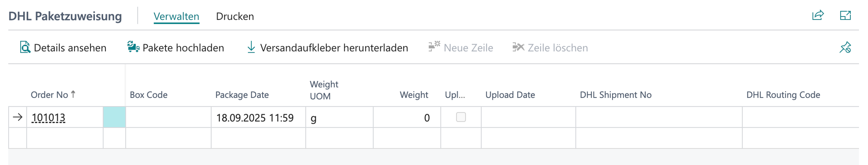Click the Details ansehen magnifier icon
This screenshot has height=165, width=868.
click(x=25, y=47)
